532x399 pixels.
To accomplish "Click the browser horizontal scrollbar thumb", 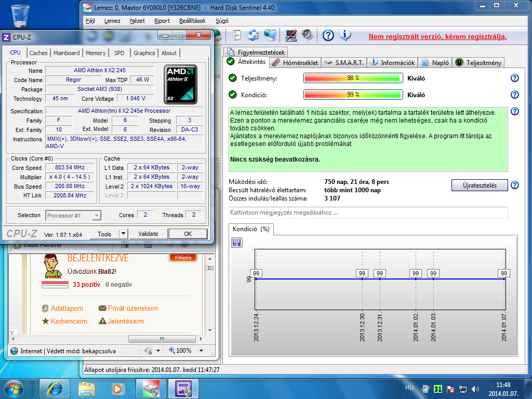I will [162, 339].
